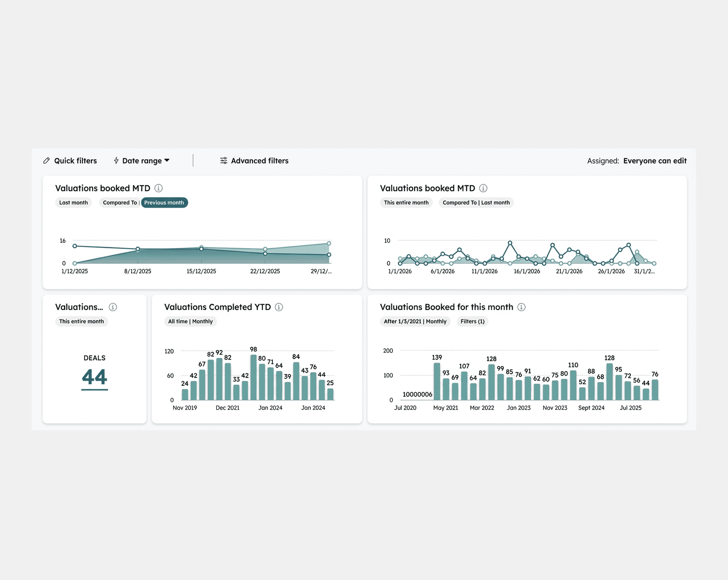728x580 pixels.
Task: Open the Last month date filter chip
Action: click(x=73, y=203)
